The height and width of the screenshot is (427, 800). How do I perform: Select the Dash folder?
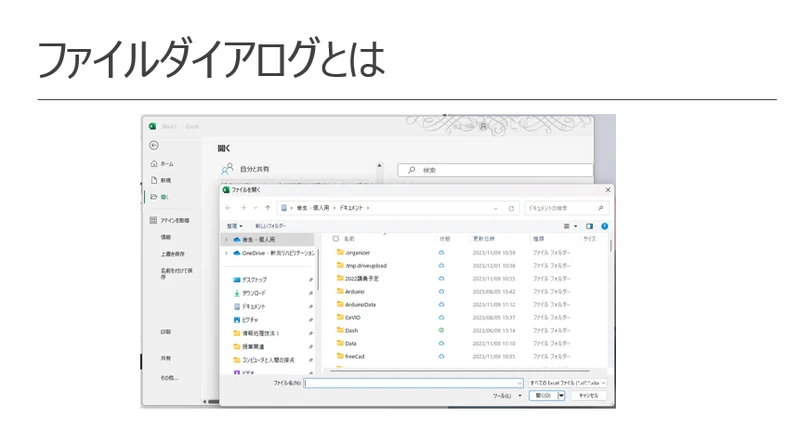pos(347,331)
